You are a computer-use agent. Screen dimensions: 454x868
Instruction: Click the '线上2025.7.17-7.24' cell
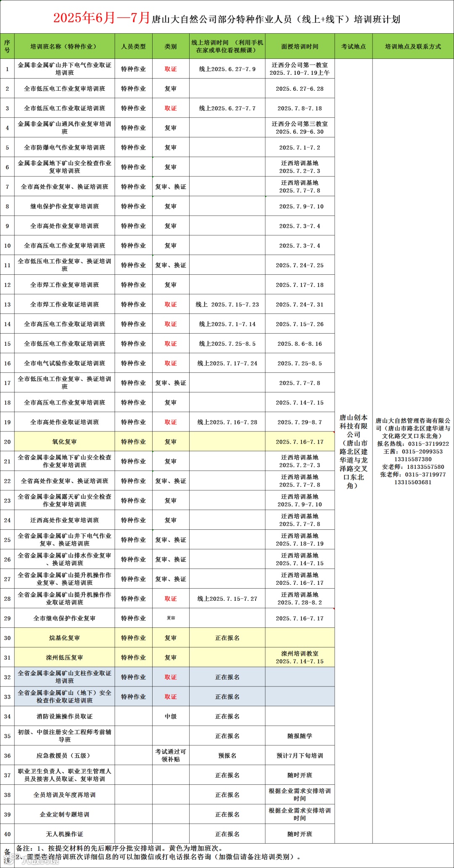tap(227, 363)
